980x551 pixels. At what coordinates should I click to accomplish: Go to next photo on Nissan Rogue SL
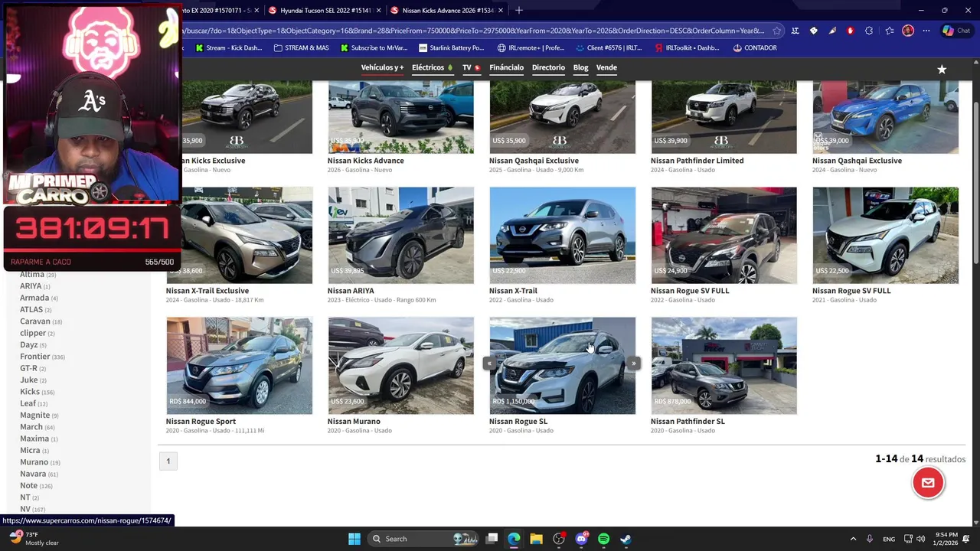pyautogui.click(x=633, y=364)
